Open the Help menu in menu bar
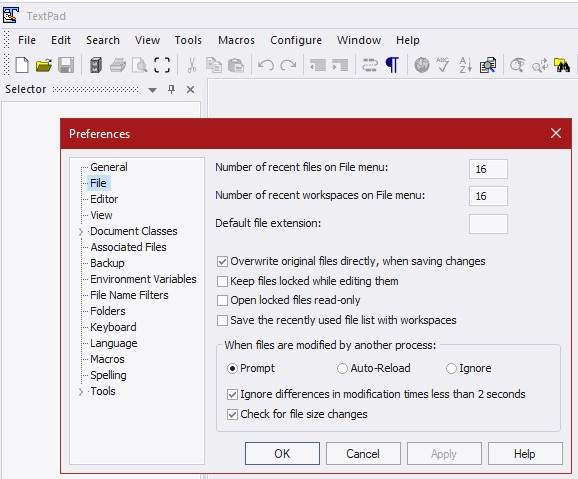This screenshot has width=578, height=479. 408,40
